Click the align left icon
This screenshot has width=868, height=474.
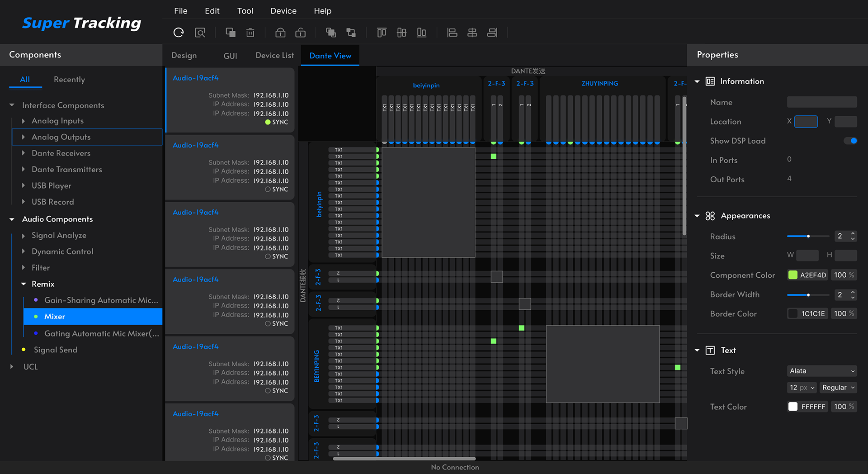tap(452, 33)
